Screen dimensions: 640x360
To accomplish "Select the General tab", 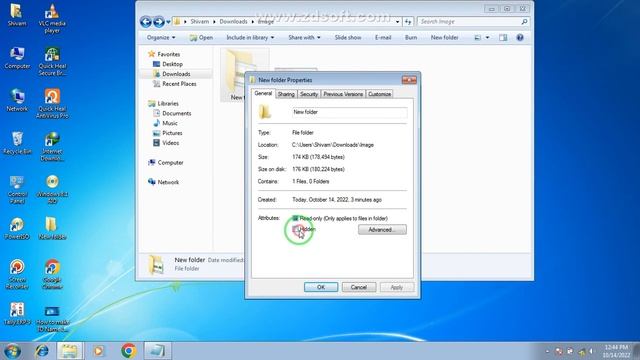I will pos(263,93).
